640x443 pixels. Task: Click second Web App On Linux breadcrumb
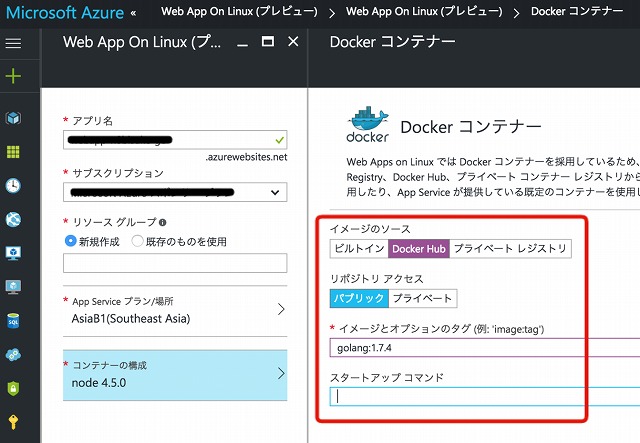tap(424, 11)
